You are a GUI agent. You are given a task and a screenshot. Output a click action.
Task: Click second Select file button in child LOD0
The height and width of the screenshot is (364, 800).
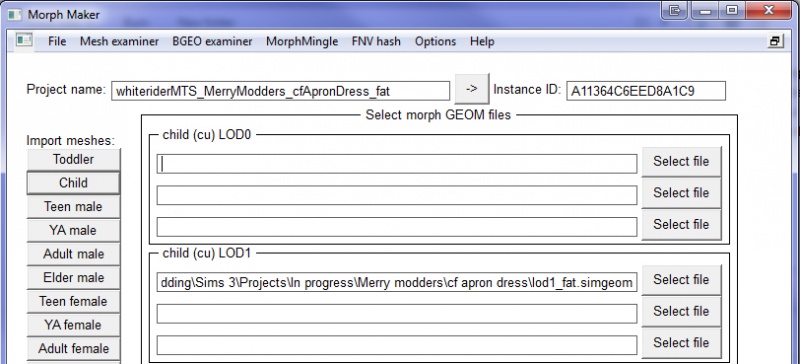681,193
